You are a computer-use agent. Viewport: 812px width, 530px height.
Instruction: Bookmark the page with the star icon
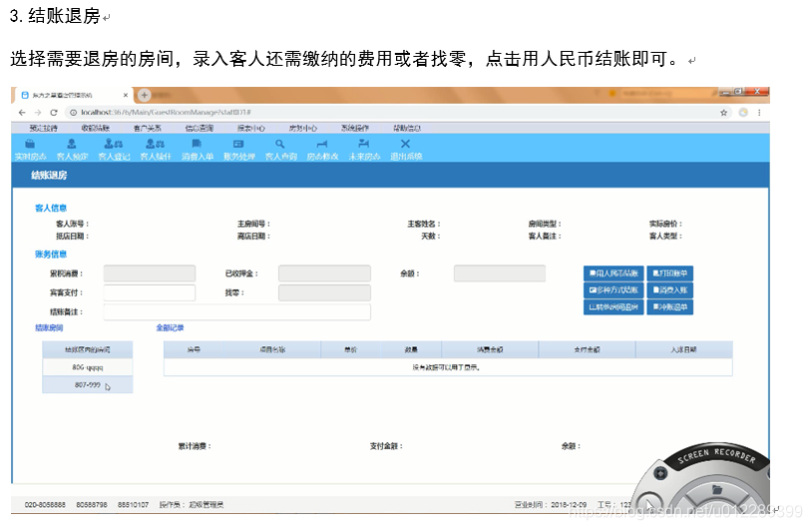723,113
